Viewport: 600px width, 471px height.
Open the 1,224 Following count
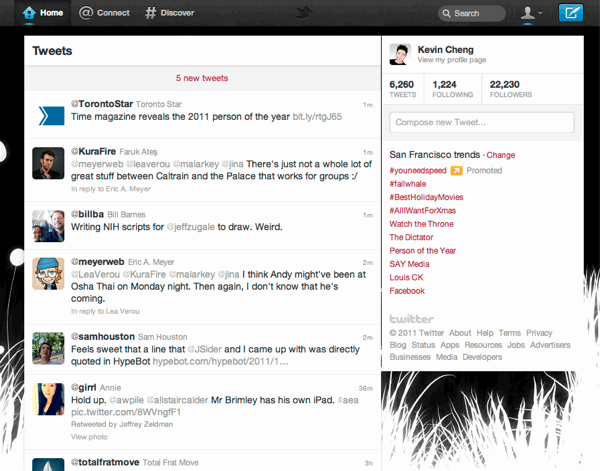[453, 89]
